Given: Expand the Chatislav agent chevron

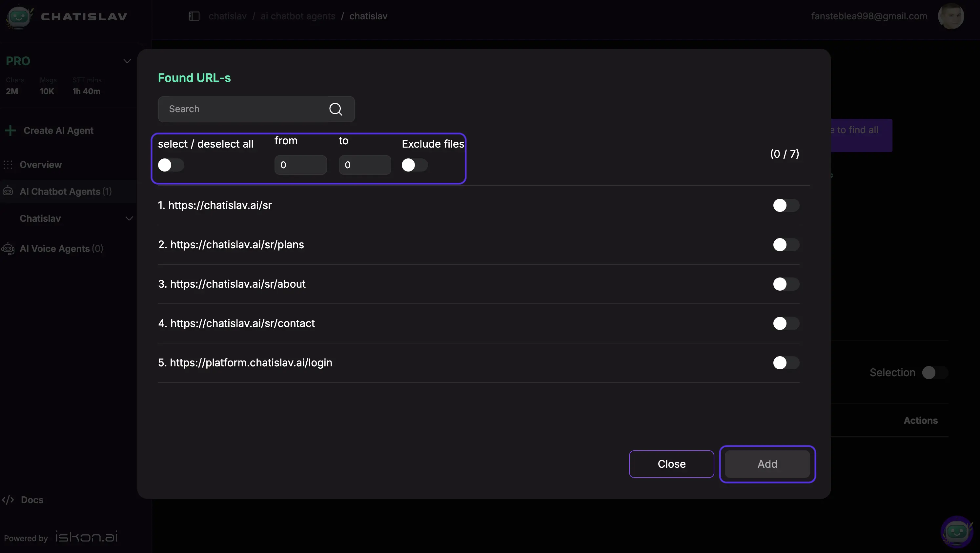Looking at the screenshot, I should point(129,218).
